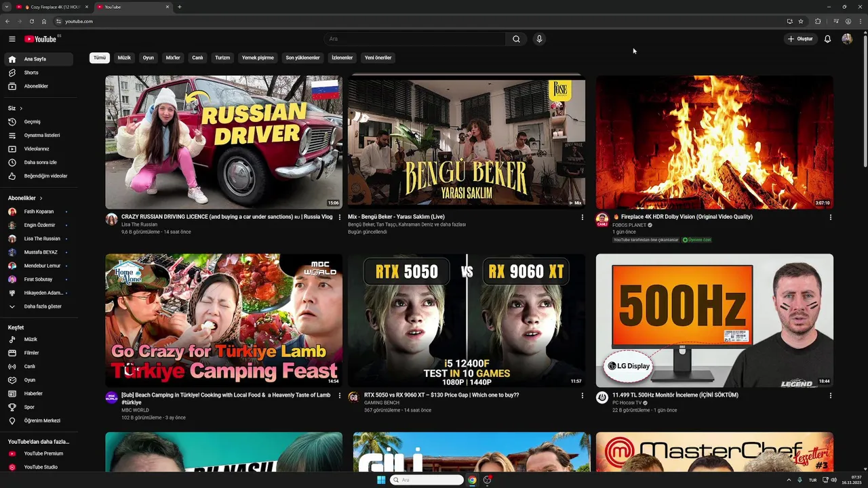Select the Son yüklenenler chip
The image size is (868, 488).
[x=302, y=58]
